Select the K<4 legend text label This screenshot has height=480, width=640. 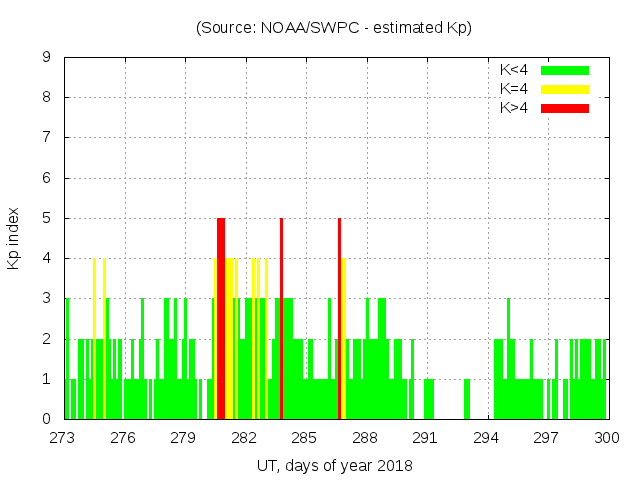pos(514,70)
